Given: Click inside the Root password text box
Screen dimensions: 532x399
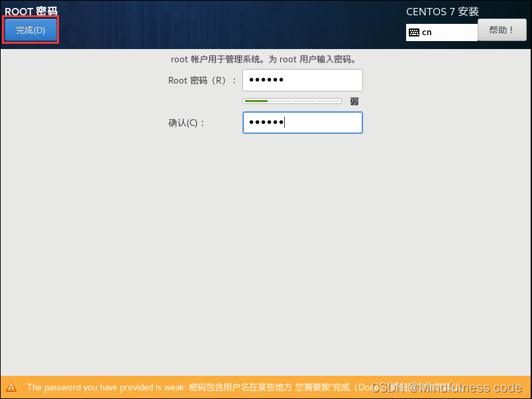Looking at the screenshot, I should point(302,80).
